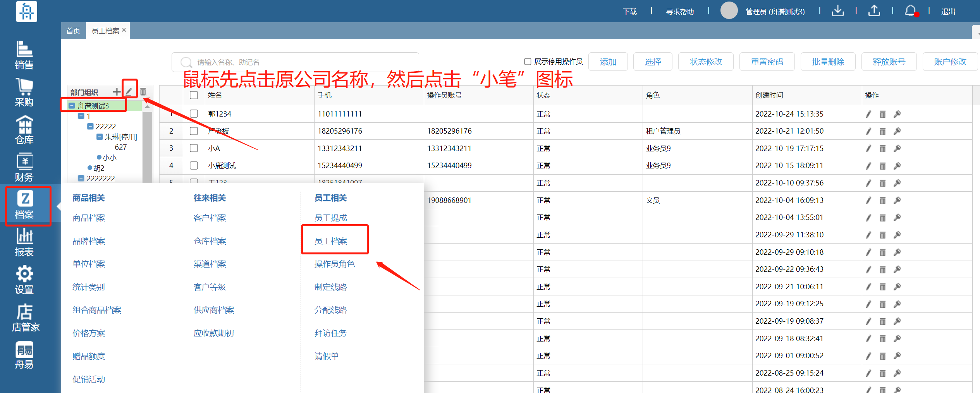Open the 档案 archives sidebar module
The width and height of the screenshot is (980, 393).
coord(24,205)
